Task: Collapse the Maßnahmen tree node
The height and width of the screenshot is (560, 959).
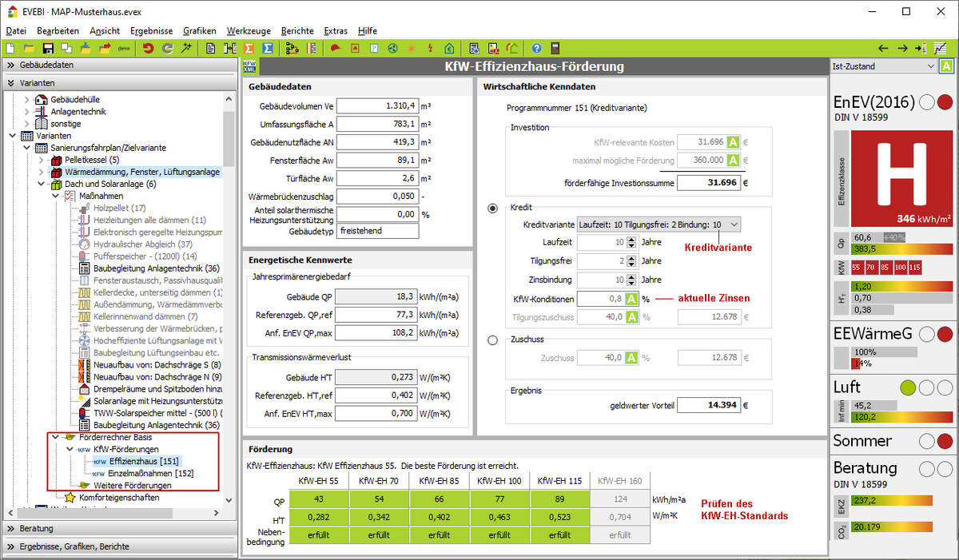Action: pyautogui.click(x=55, y=196)
